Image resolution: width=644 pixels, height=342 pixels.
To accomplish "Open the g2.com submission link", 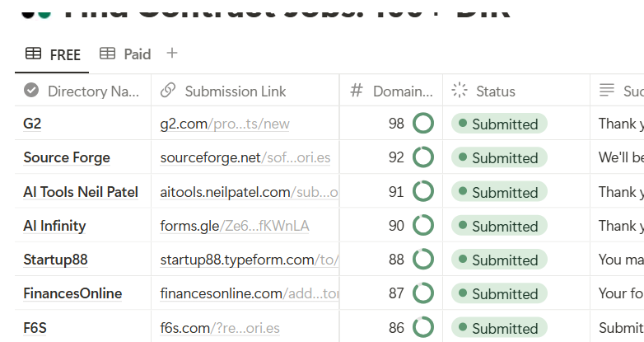I will coord(224,124).
